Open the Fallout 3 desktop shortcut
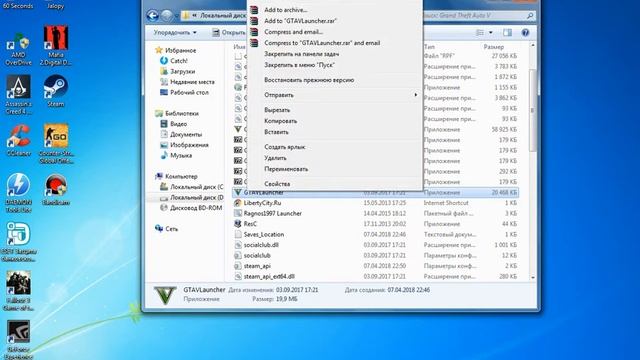This screenshot has width=640, height=360. (18, 291)
